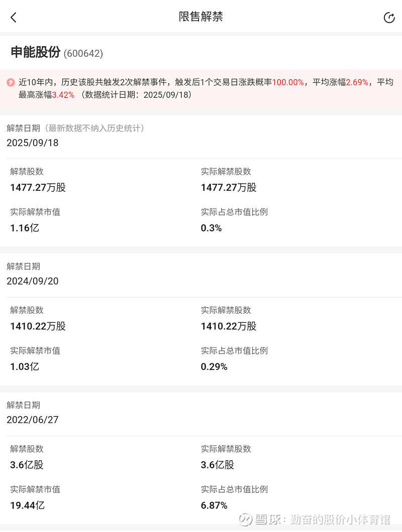Tap the 1.03亿 actual unlock market value
The height and width of the screenshot is (532, 402).
coord(25,366)
